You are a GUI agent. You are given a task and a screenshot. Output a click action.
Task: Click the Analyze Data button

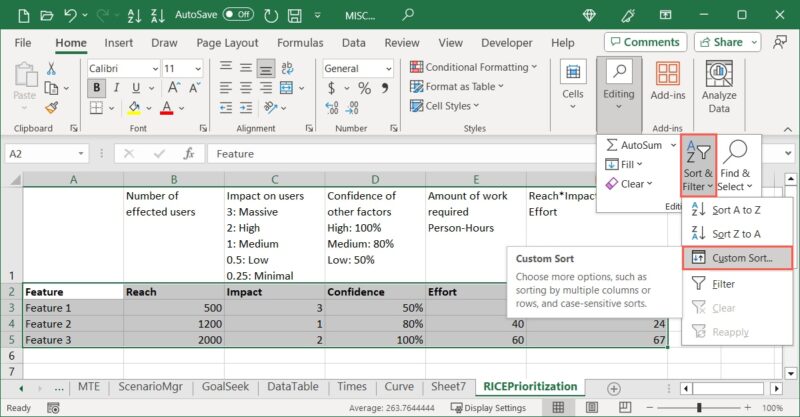tap(719, 87)
